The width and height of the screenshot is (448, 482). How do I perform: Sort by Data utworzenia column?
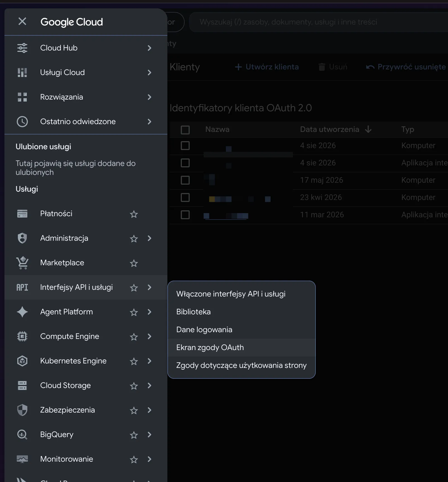point(336,129)
